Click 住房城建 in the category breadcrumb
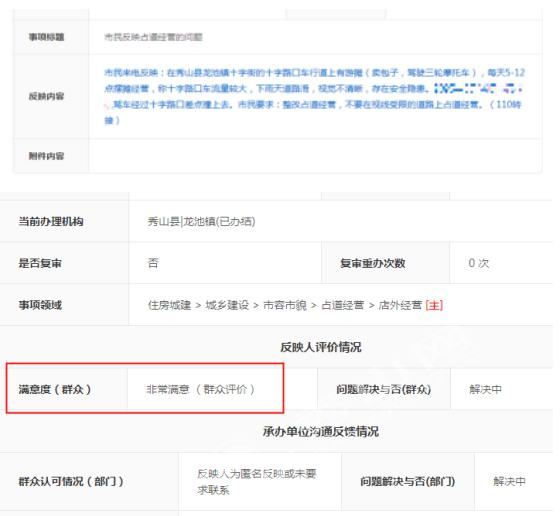 (169, 305)
